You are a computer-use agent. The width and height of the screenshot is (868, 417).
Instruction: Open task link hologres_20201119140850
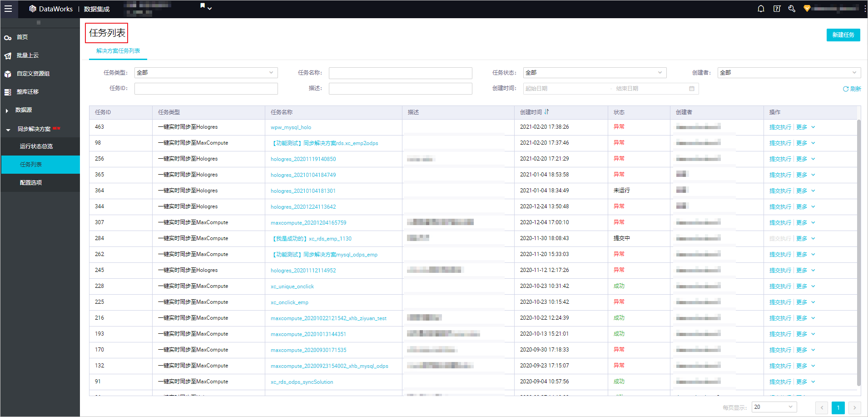[303, 159]
